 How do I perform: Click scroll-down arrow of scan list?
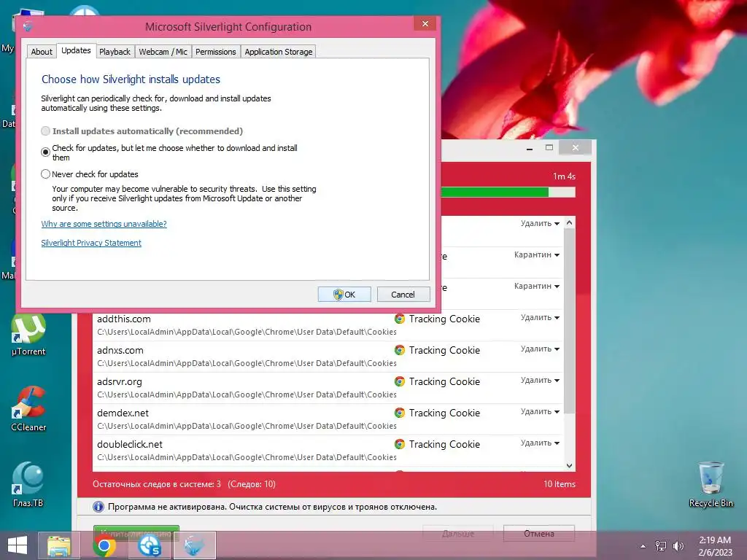[569, 466]
